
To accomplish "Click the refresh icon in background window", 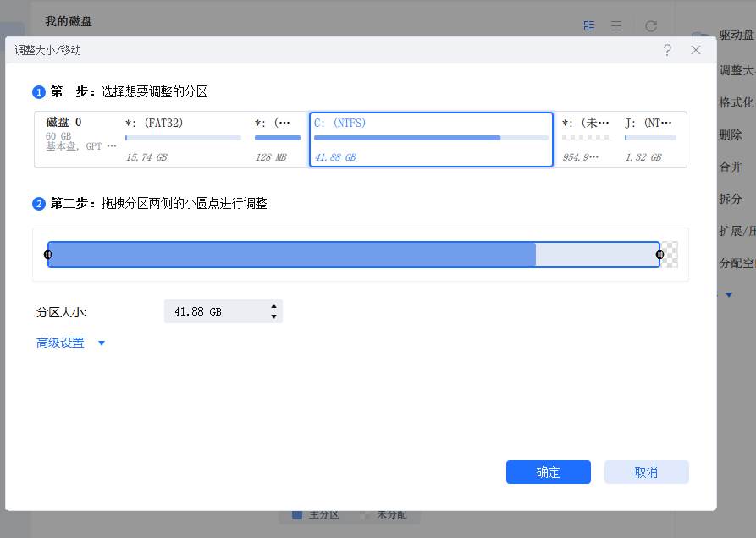I will click(x=651, y=26).
